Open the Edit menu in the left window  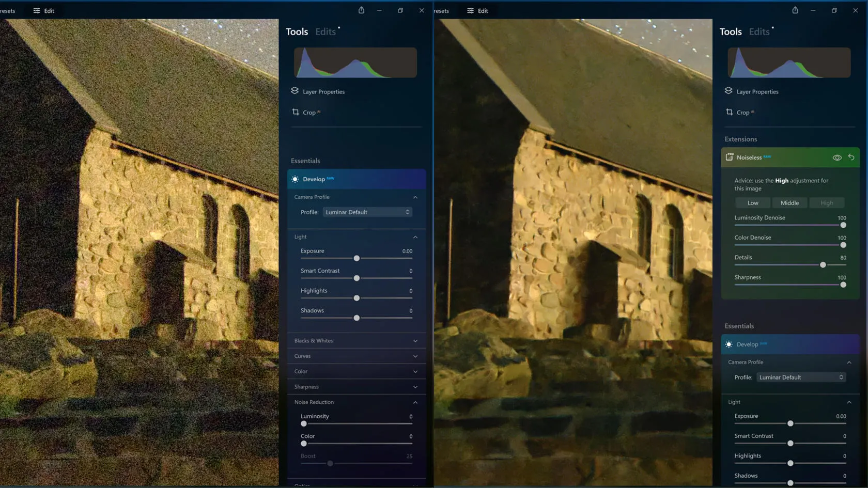[x=44, y=11]
